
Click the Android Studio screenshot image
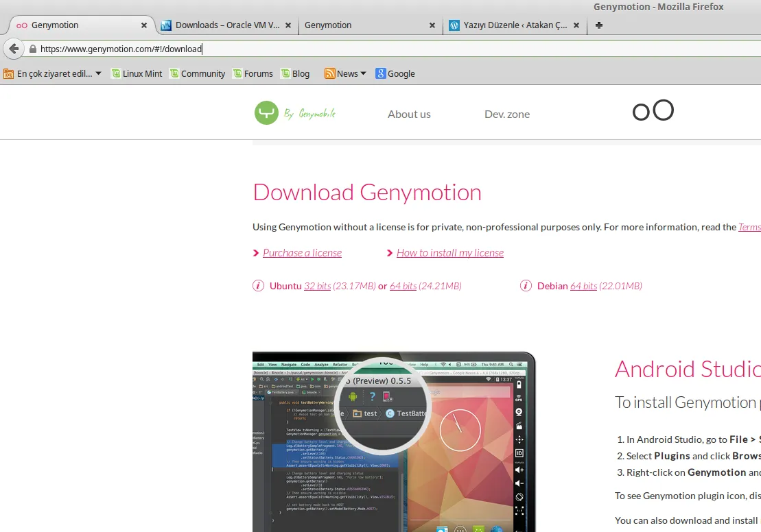(394, 442)
